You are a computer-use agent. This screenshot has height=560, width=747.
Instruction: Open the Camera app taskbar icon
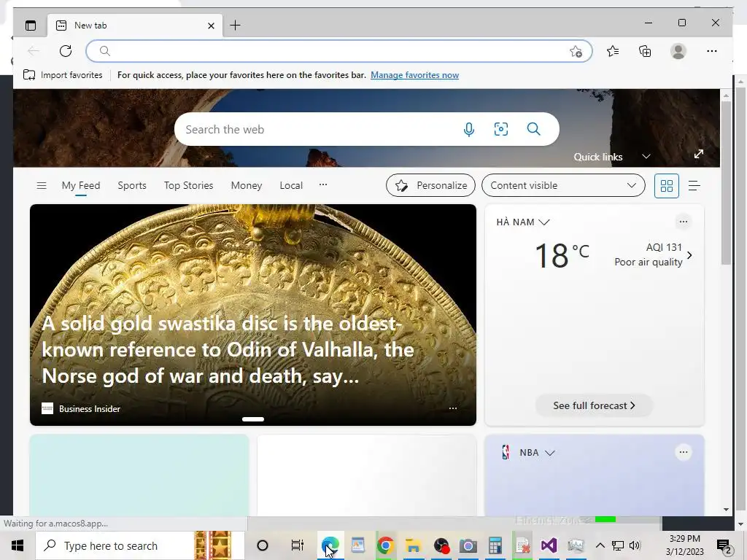click(x=468, y=545)
